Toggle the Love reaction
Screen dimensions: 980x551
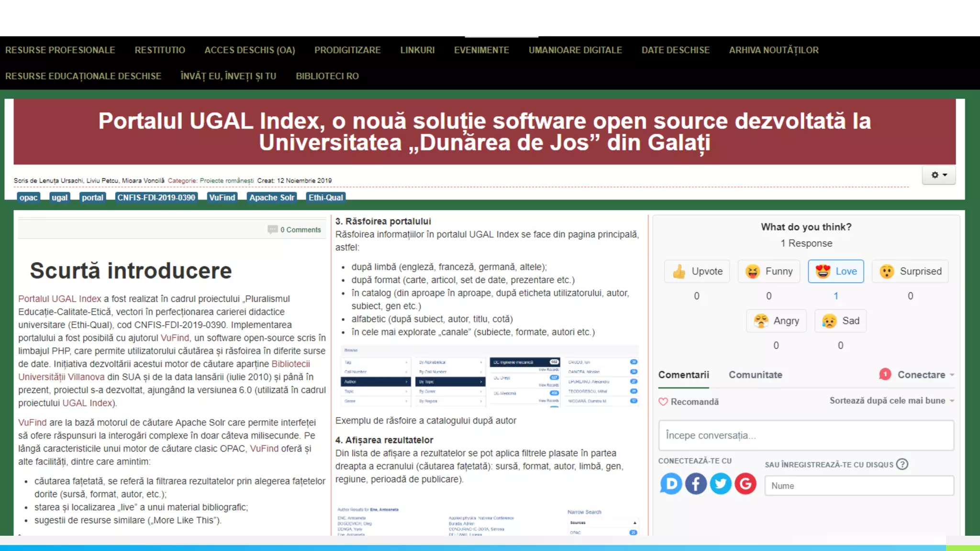click(835, 271)
